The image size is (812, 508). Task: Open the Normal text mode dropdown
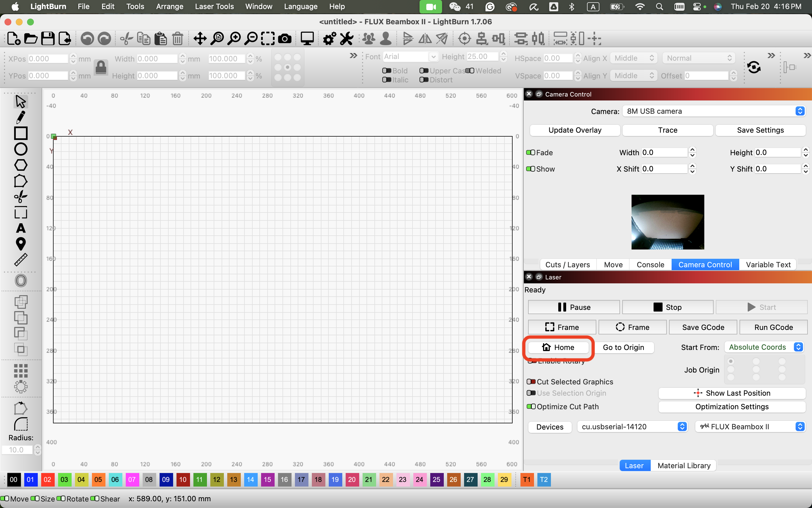tap(699, 58)
